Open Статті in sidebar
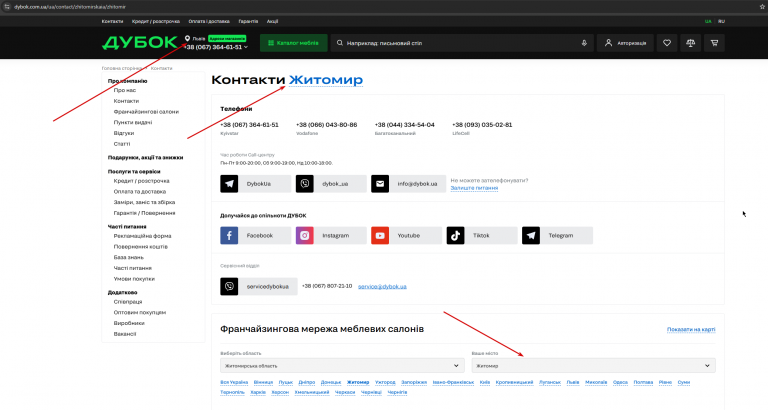The image size is (768, 410). [122, 144]
